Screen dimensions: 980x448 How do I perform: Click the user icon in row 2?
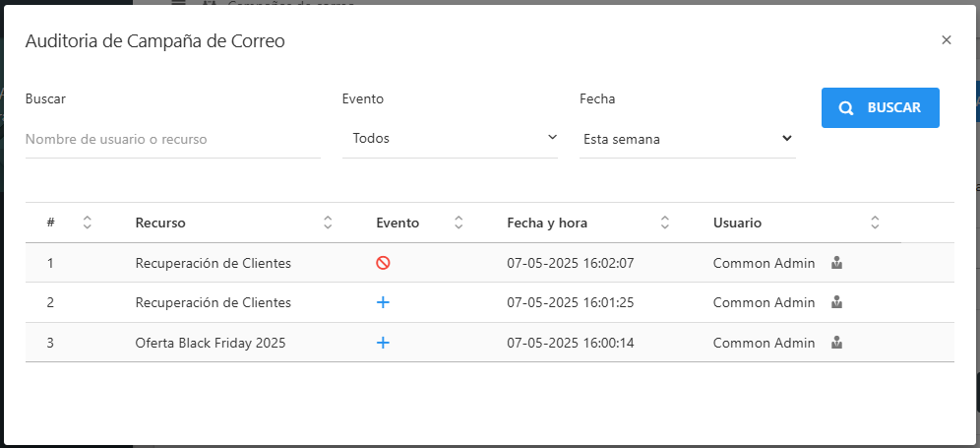point(836,302)
